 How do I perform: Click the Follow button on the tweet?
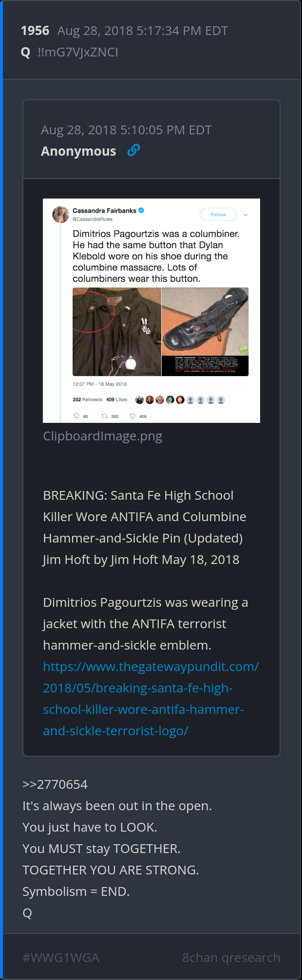(x=218, y=215)
